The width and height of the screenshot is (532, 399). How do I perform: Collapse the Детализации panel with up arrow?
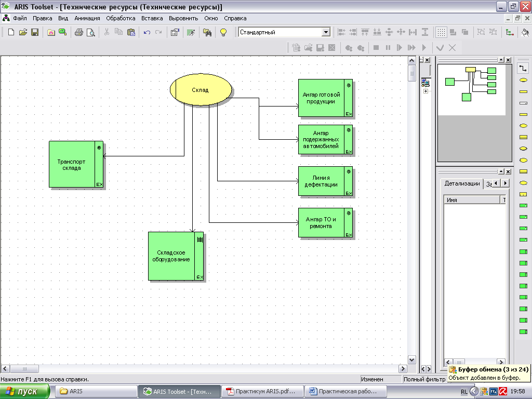point(501,171)
